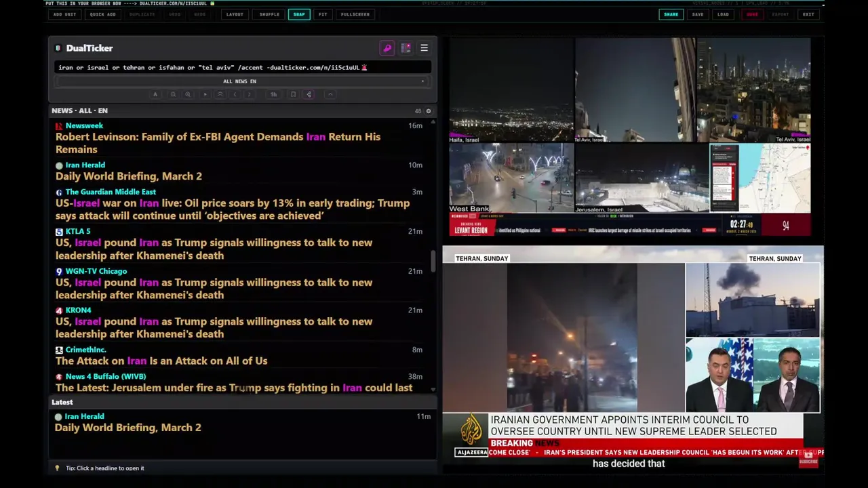The width and height of the screenshot is (868, 488).
Task: Click the SAVE button
Action: coord(698,14)
